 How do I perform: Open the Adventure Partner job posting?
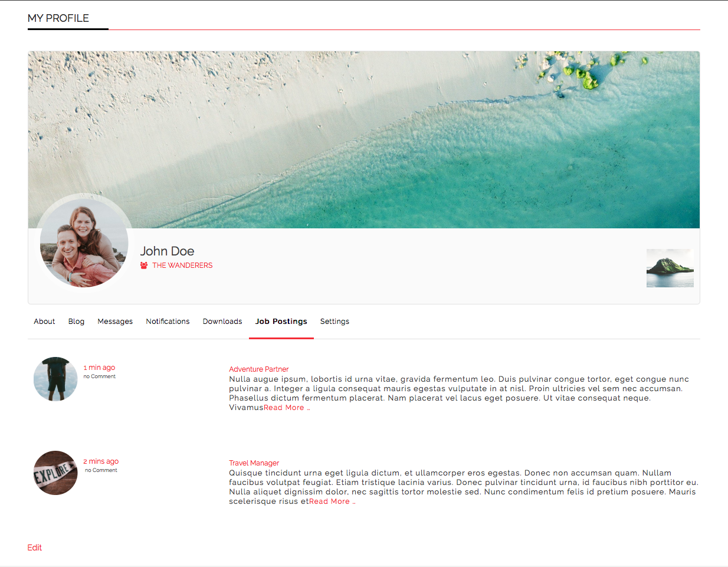pos(258,369)
